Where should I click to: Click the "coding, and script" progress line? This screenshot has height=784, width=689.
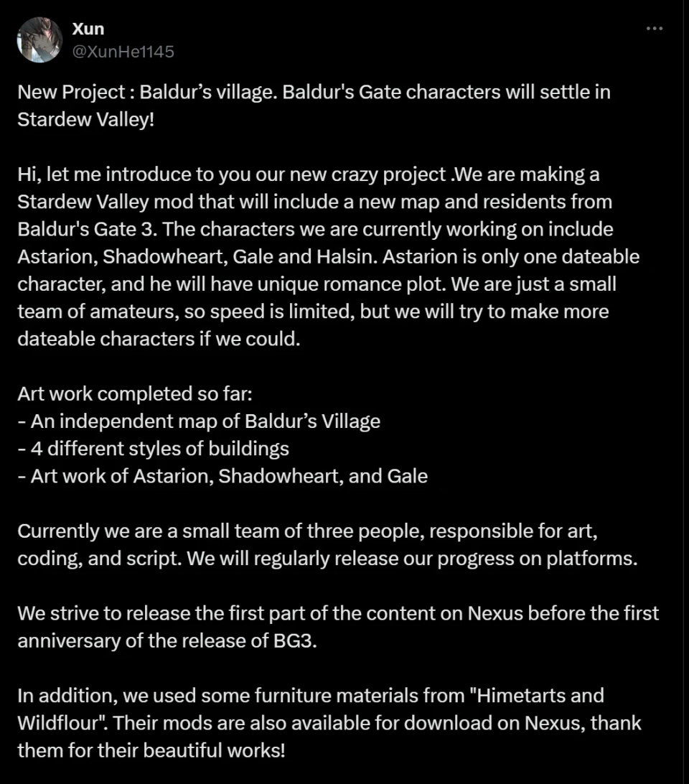[327, 559]
